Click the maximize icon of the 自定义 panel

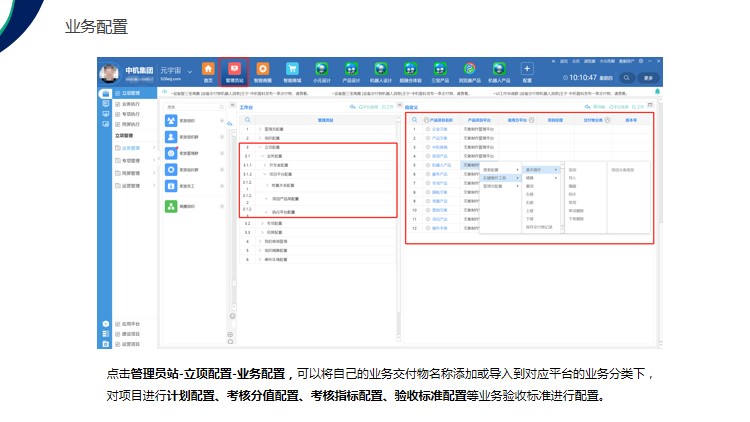(650, 105)
